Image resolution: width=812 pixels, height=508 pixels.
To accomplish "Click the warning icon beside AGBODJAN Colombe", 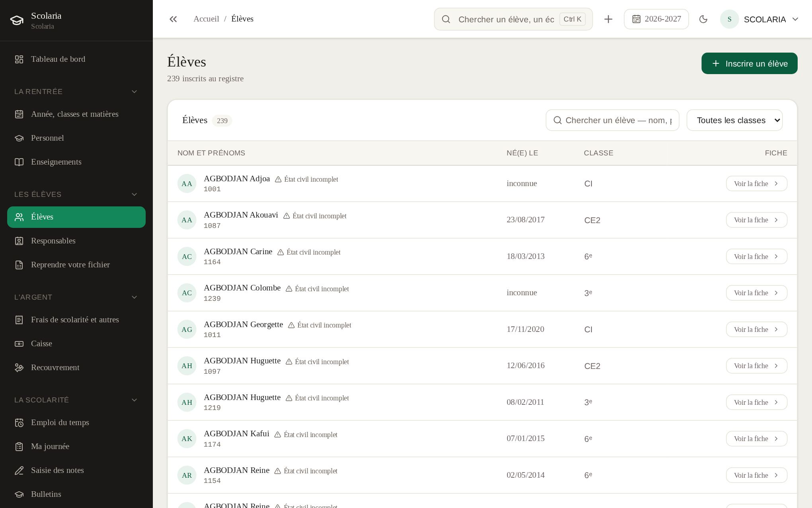I will coord(289,289).
